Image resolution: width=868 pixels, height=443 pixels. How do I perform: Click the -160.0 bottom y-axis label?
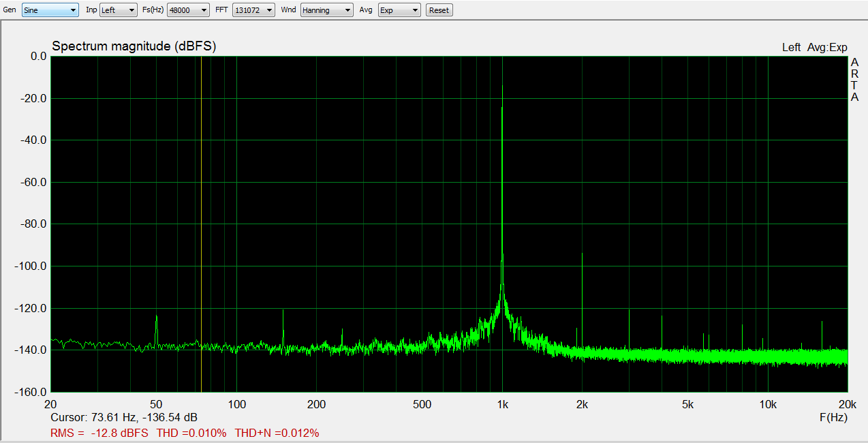click(31, 392)
